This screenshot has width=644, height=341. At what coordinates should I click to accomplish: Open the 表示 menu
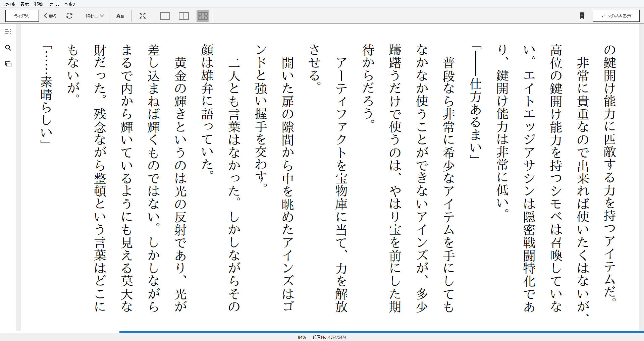pyautogui.click(x=24, y=4)
